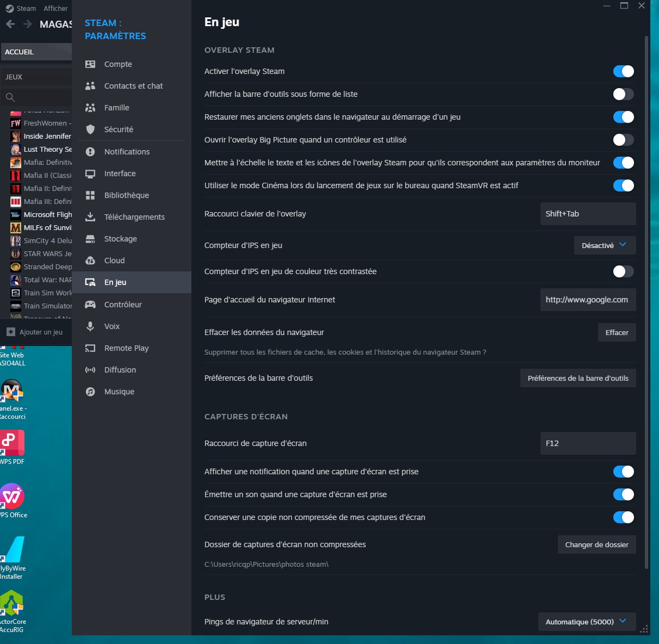This screenshot has width=659, height=644.
Task: Click the Musique note icon
Action: [x=90, y=392]
